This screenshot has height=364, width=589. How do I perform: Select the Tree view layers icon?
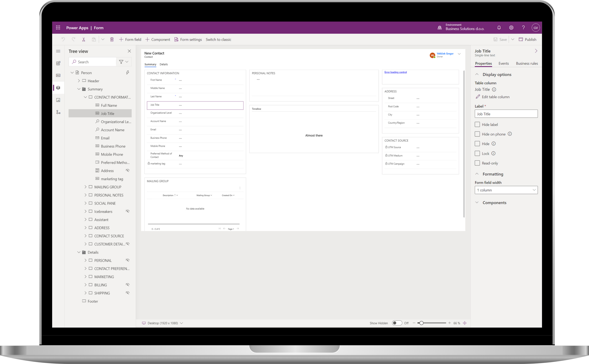pos(58,88)
